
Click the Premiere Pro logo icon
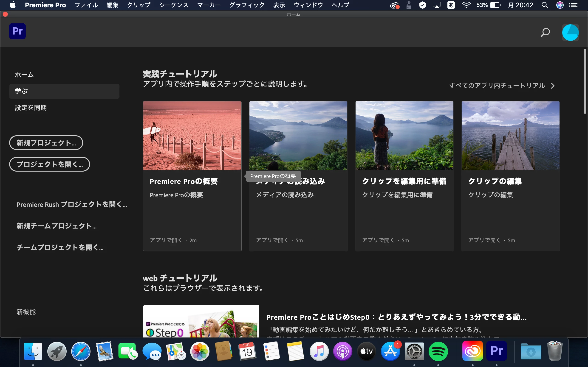point(17,31)
